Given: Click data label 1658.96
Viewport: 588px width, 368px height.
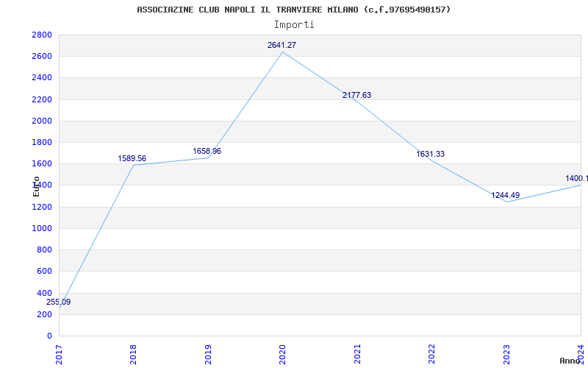Looking at the screenshot, I should click(207, 151).
